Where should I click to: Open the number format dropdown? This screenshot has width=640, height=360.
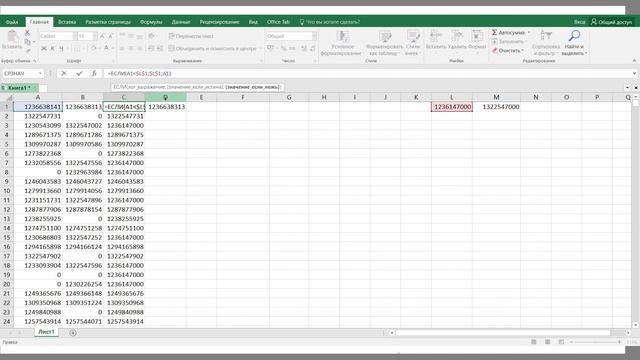pos(314,36)
